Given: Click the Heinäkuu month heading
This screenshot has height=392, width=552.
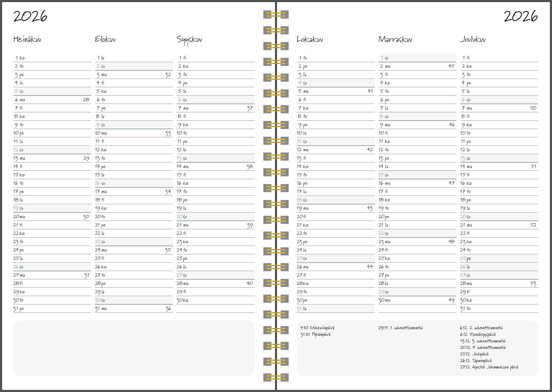Looking at the screenshot, I should click(27, 40).
